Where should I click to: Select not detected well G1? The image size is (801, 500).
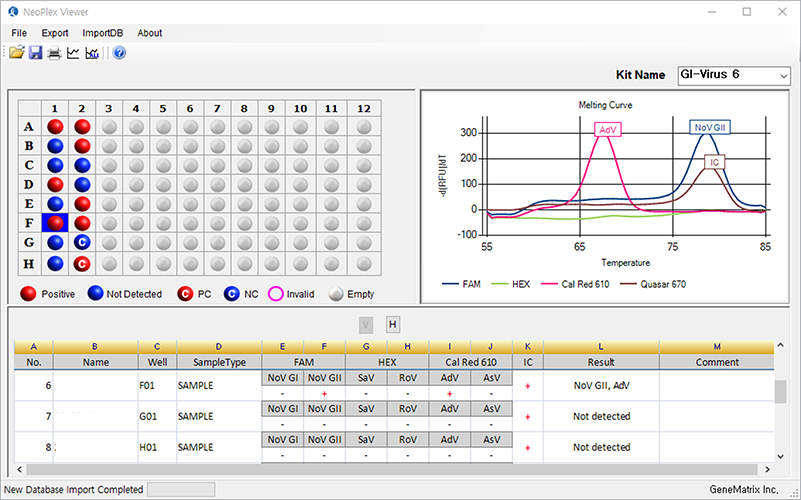click(x=55, y=243)
